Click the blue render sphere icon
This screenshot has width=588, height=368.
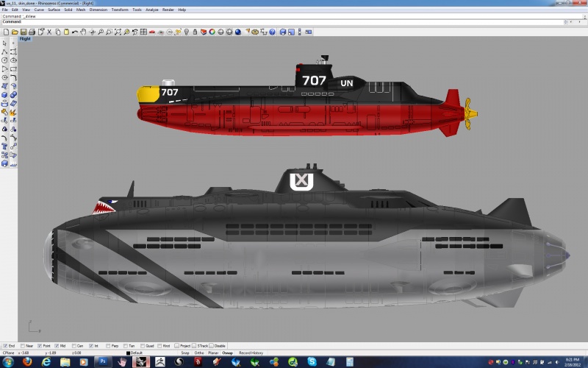[237, 32]
